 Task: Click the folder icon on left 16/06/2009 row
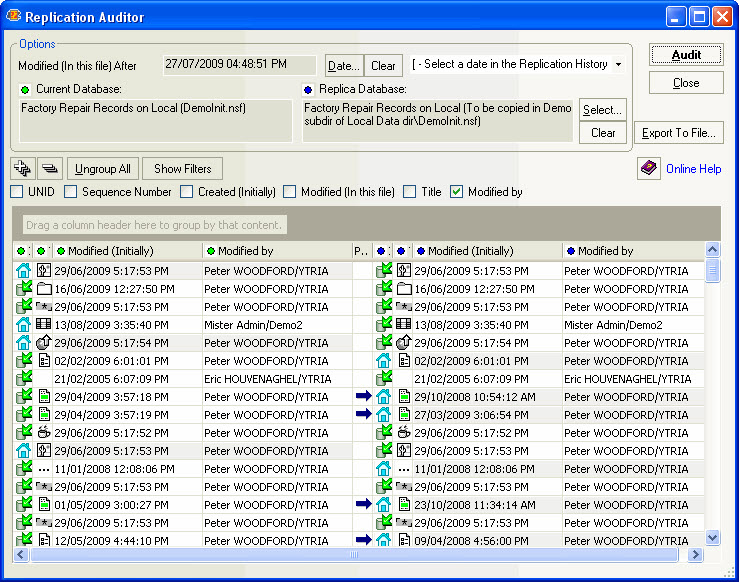43,289
